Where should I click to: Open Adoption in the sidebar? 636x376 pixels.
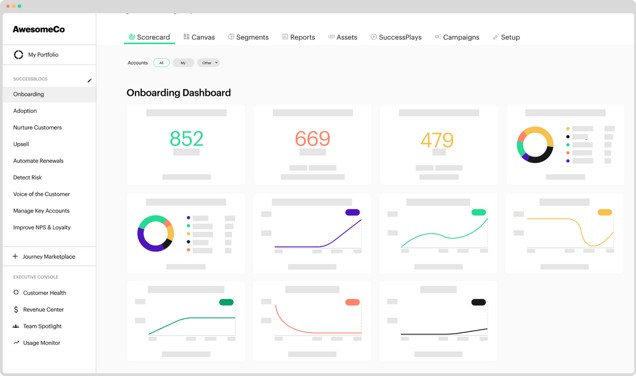pos(25,111)
